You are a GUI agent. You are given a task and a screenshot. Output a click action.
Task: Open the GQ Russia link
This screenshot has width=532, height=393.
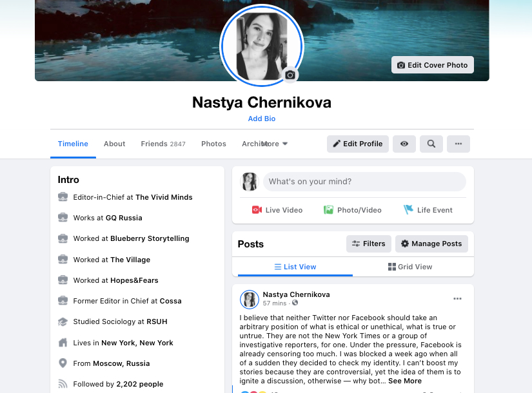[124, 218]
